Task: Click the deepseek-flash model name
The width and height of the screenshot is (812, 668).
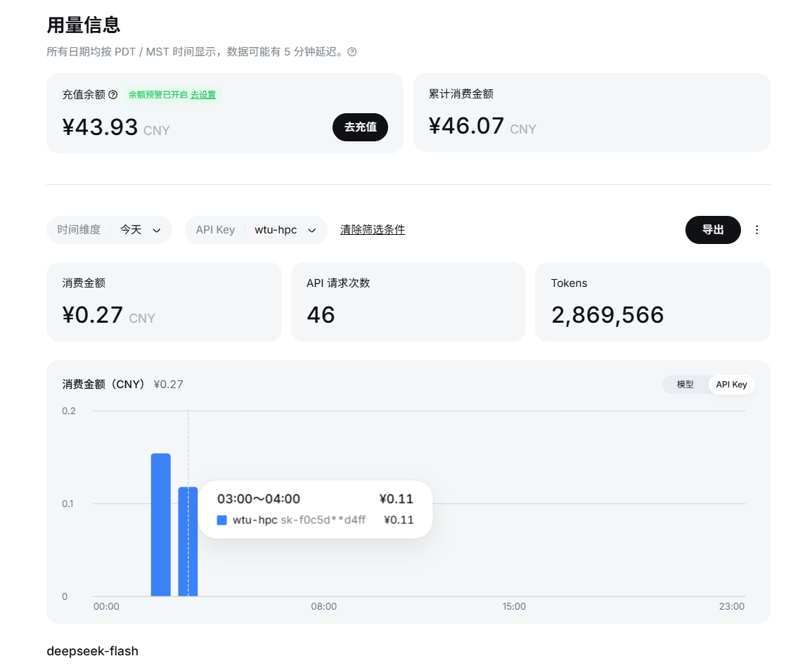Action: point(93,651)
